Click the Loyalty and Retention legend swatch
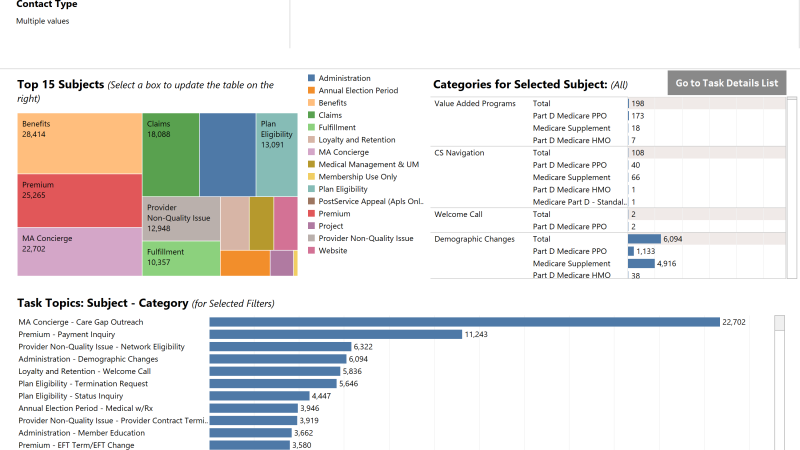 311,139
